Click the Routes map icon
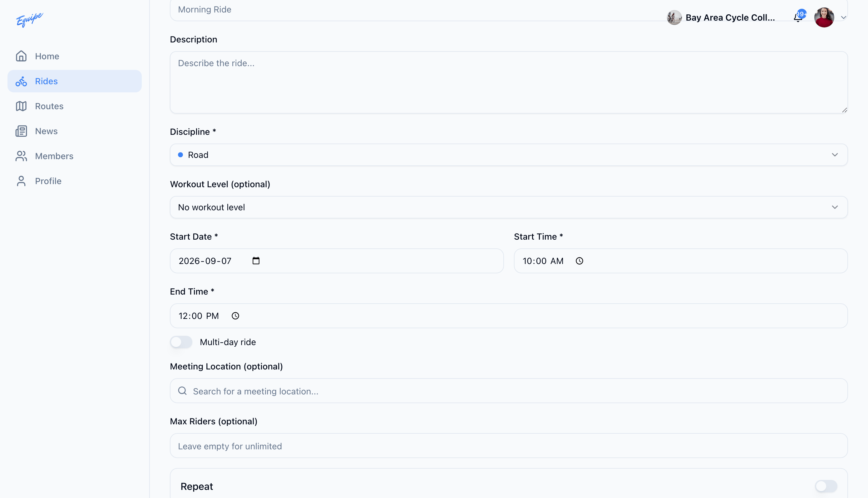 pos(21,106)
